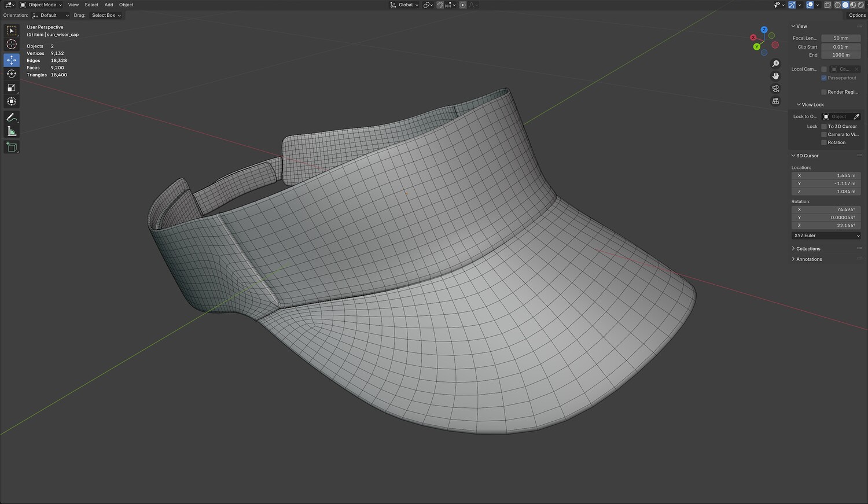This screenshot has width=868, height=504.
Task: Open the editor type dropdown
Action: (10, 5)
